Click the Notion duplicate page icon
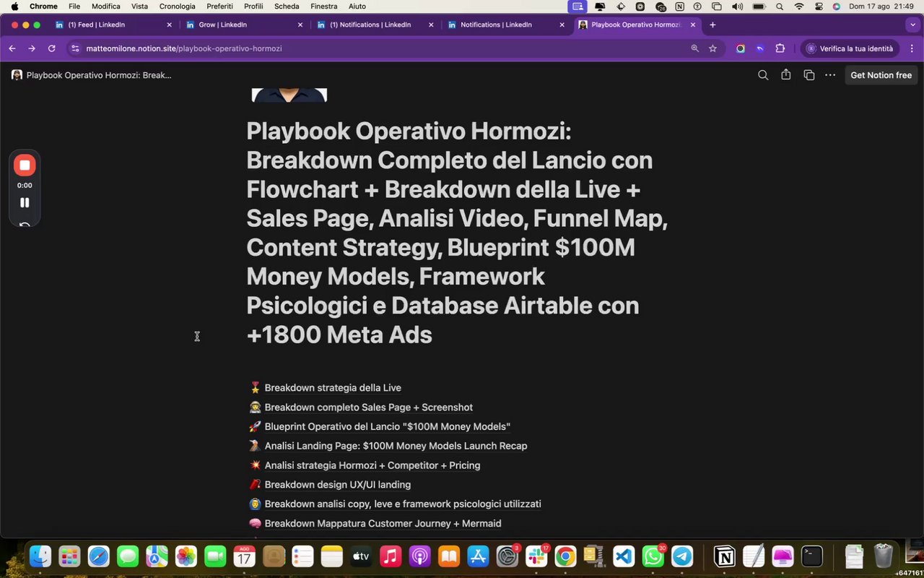The image size is (924, 578). (809, 75)
